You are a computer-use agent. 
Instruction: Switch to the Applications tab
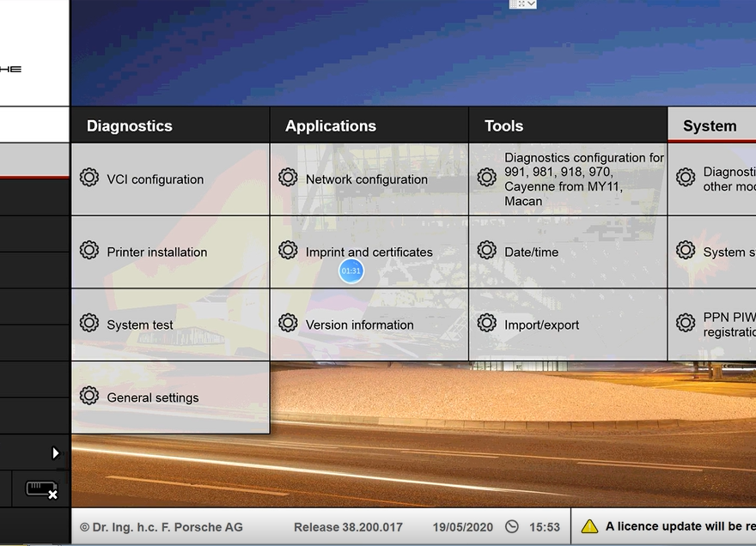[x=369, y=125]
